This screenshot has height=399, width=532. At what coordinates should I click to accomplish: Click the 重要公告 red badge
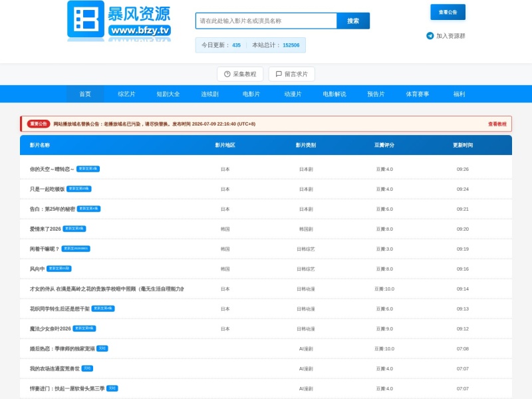[39, 124]
